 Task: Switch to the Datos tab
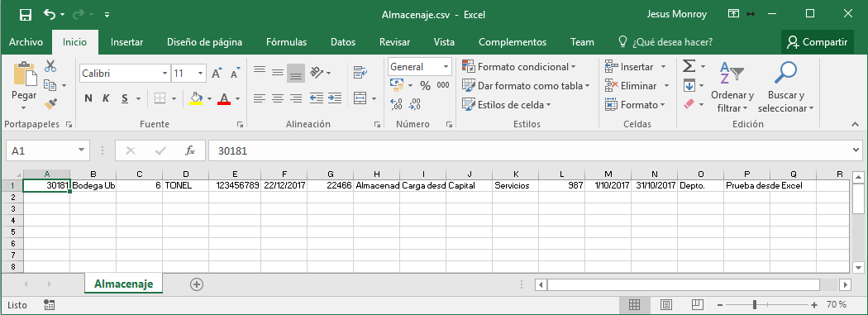pyautogui.click(x=343, y=42)
